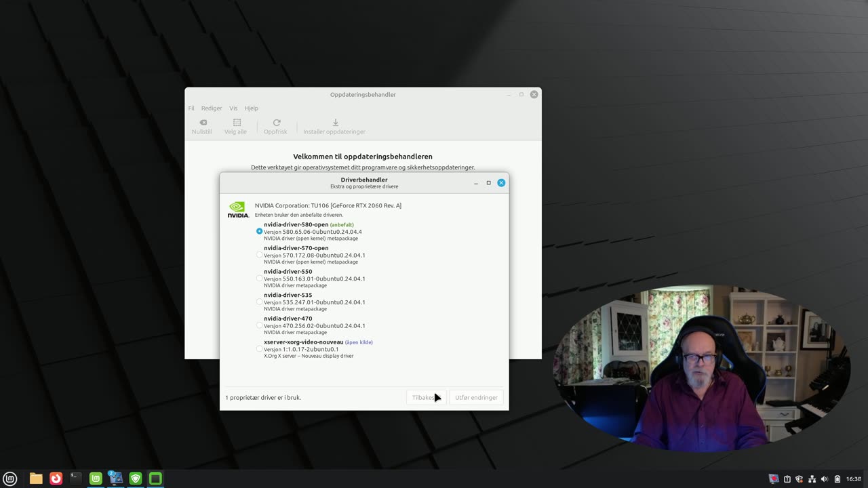Click Velg alle in Oppdateringsbehandler toolbar

(236, 127)
